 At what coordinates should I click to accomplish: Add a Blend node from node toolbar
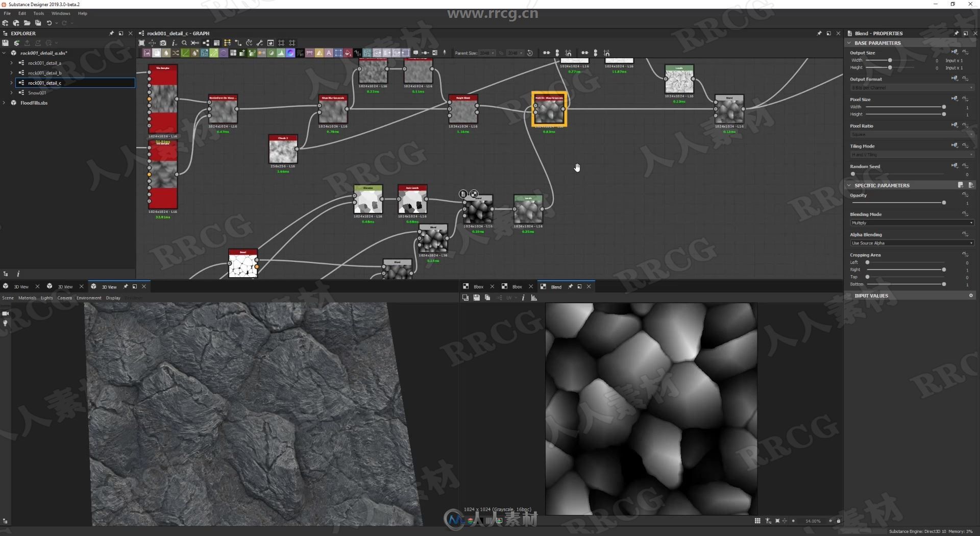tap(157, 53)
